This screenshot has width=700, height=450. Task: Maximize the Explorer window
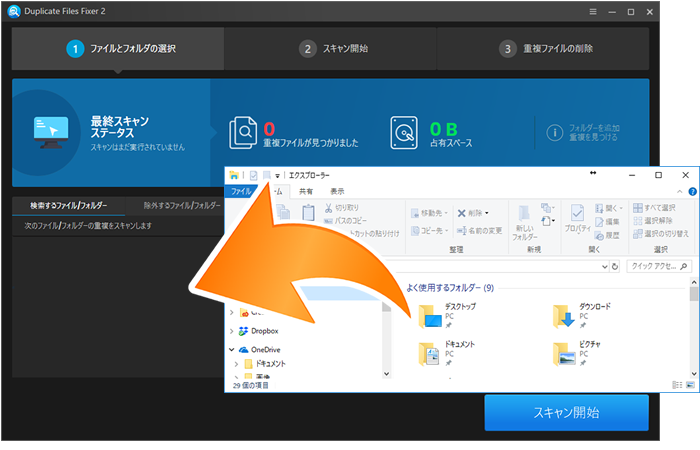coord(658,175)
